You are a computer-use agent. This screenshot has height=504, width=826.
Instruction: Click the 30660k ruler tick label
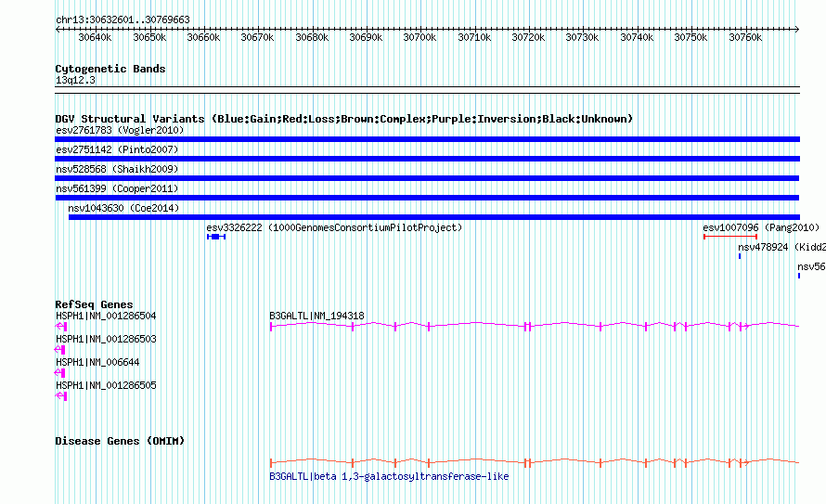pos(203,38)
